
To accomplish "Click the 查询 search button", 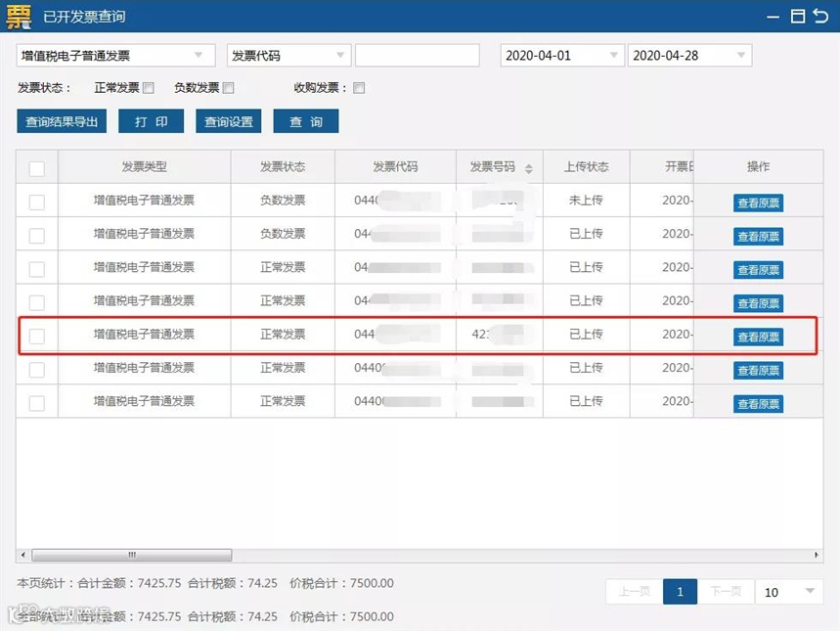I will click(306, 121).
